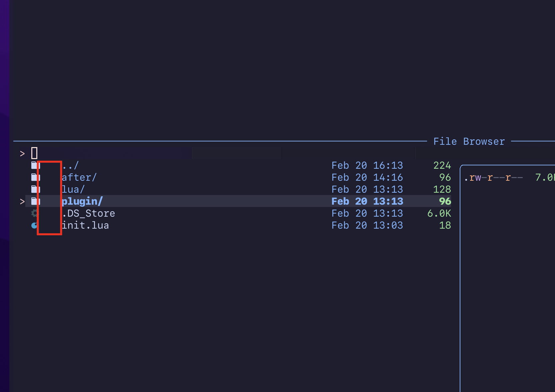Click the folder icon next to plugin/
Image resolution: width=555 pixels, height=392 pixels.
point(35,201)
